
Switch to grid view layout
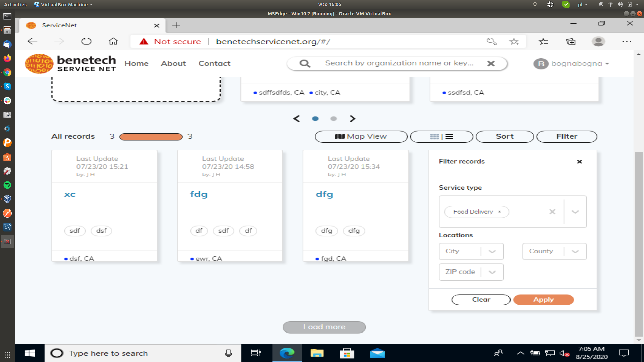coord(434,136)
